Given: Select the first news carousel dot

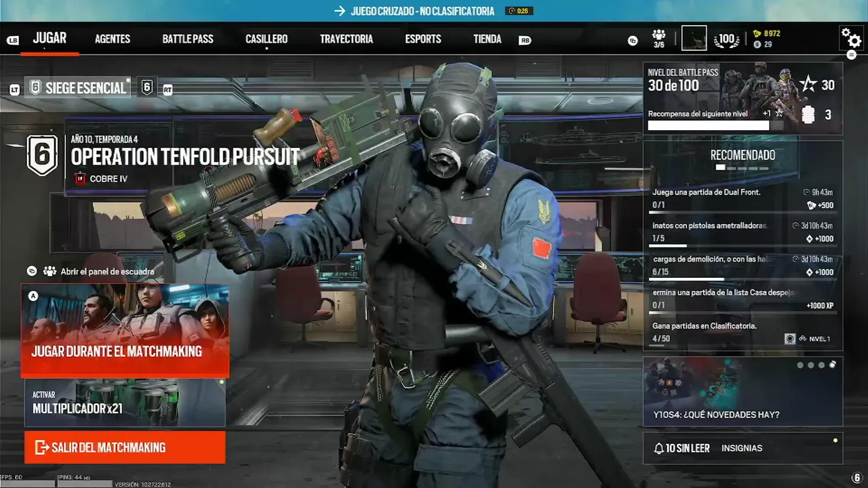Looking at the screenshot, I should (800, 365).
